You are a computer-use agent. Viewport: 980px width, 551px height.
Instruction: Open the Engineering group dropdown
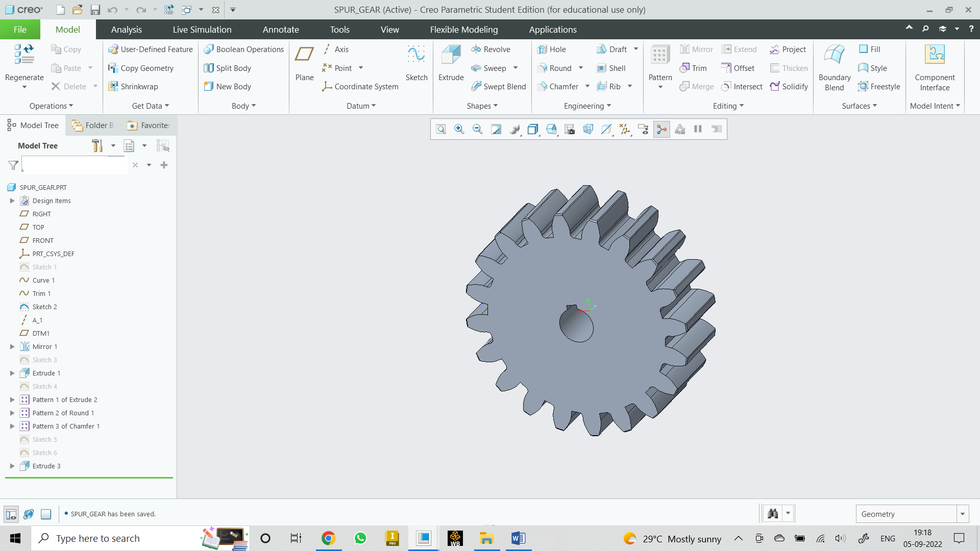(587, 106)
